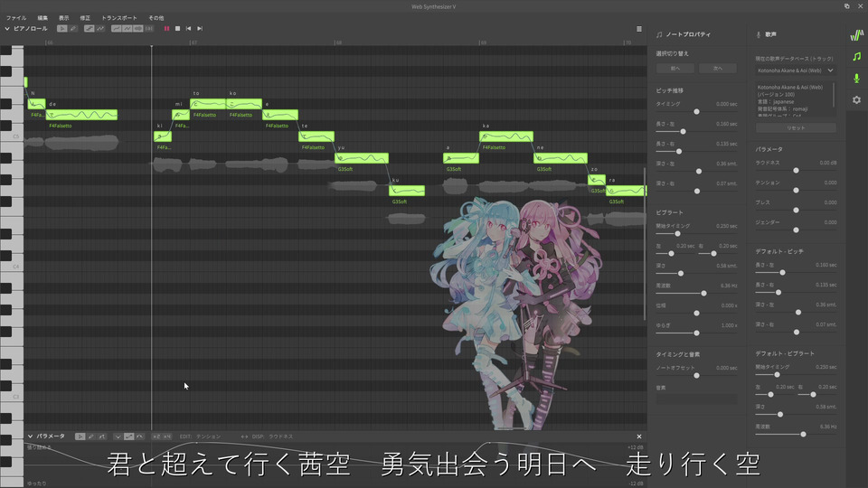Click the 歌声 panel header
Viewport: 868px width, 488px height.
tap(770, 34)
